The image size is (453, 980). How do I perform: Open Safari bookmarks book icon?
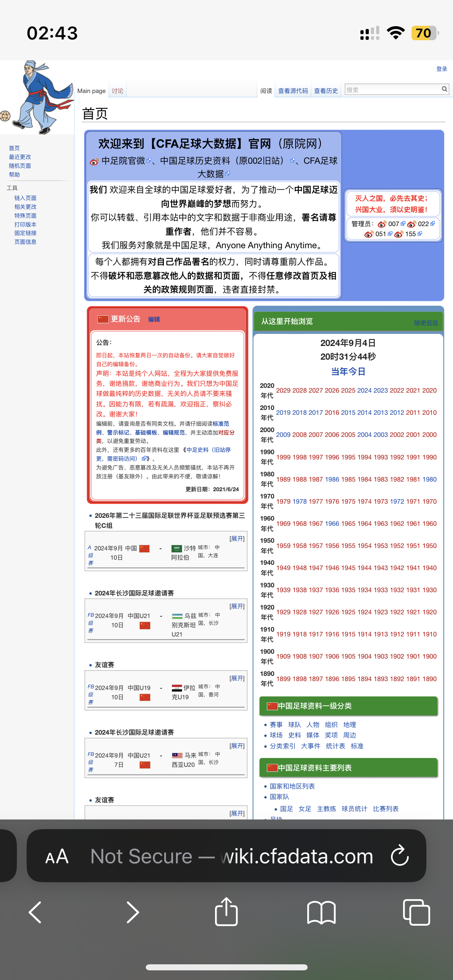pyautogui.click(x=321, y=912)
